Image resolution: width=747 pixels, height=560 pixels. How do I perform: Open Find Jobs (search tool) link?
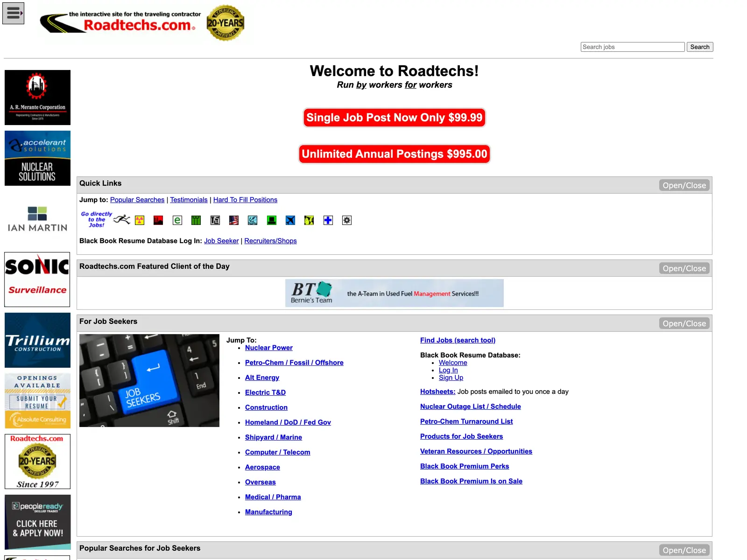point(458,340)
